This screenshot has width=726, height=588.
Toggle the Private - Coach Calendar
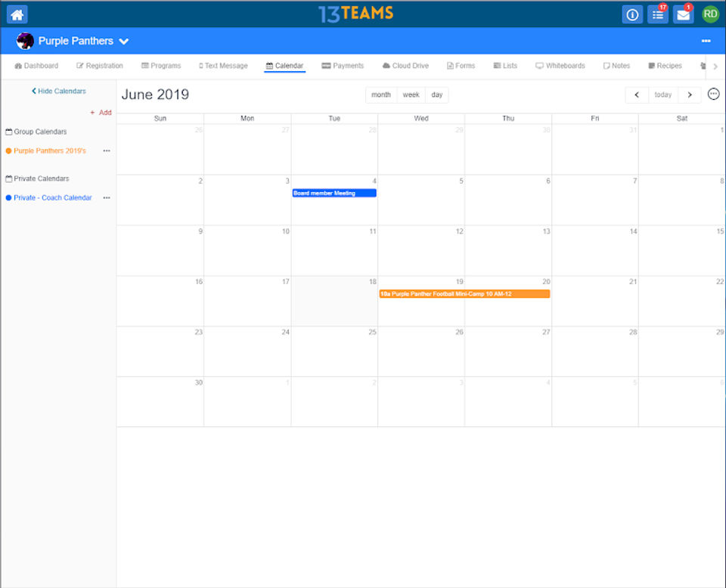(x=53, y=197)
